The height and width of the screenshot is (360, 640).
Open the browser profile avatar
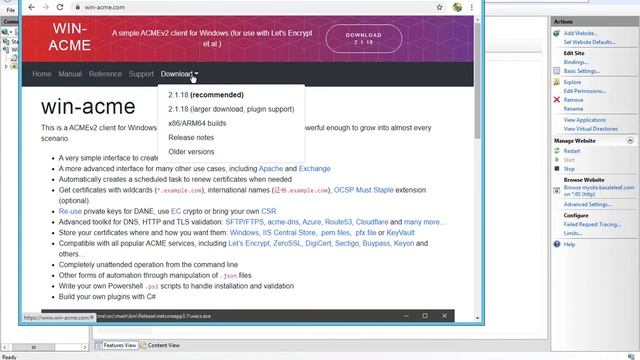tap(457, 7)
